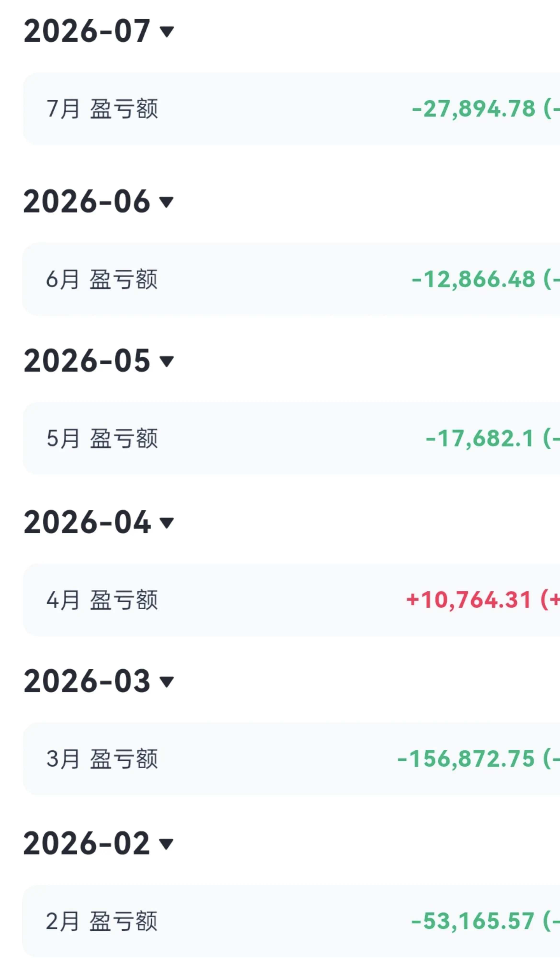Expand the 2026-05 month dropdown arrow
The width and height of the screenshot is (560, 980).
pyautogui.click(x=166, y=361)
